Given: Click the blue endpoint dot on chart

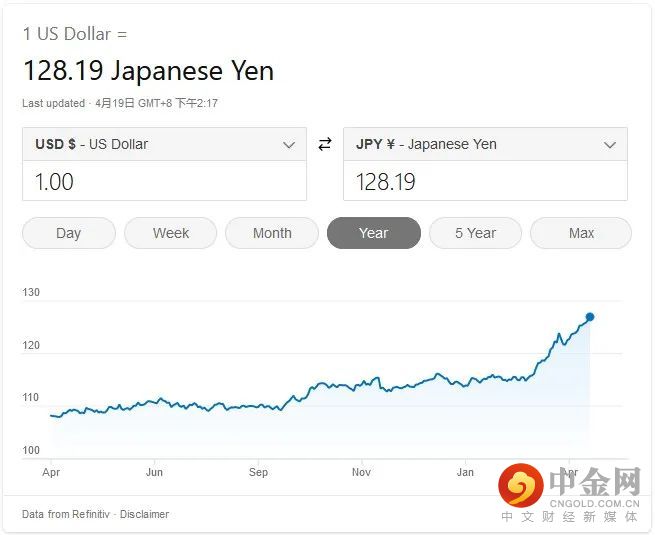Looking at the screenshot, I should coord(590,317).
